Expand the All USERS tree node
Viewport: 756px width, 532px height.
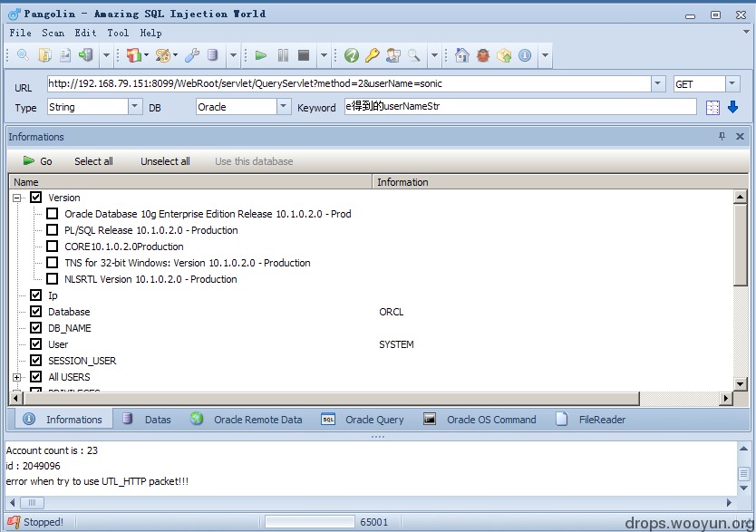pos(17,377)
